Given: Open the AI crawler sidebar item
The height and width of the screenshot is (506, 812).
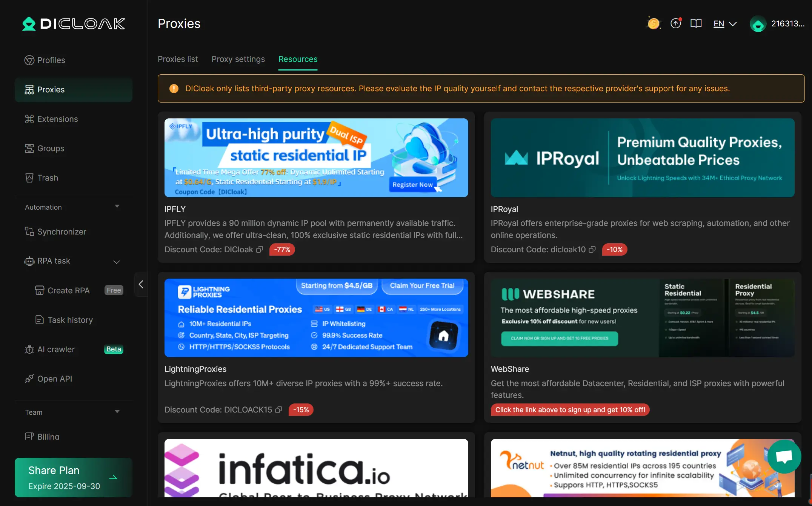Looking at the screenshot, I should click(56, 350).
